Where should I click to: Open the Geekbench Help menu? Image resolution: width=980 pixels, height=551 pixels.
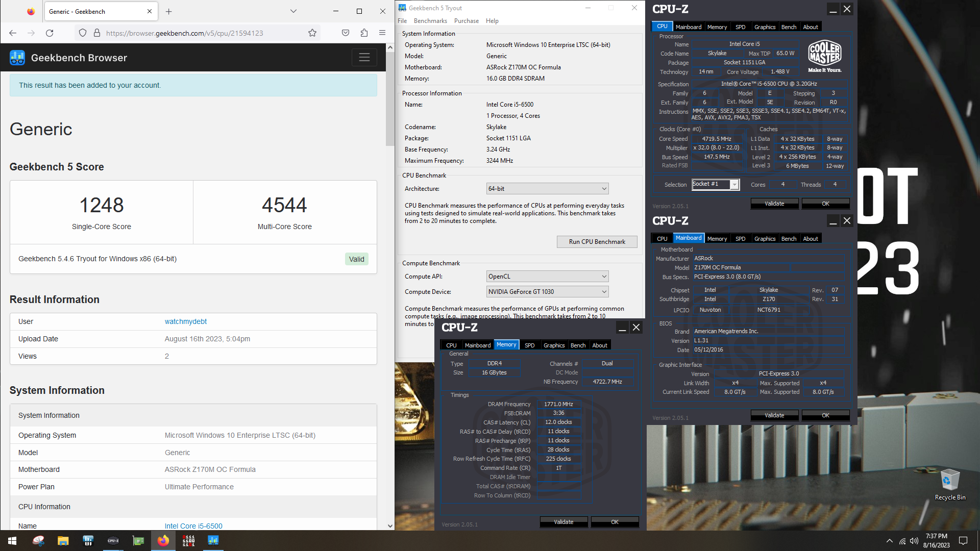(492, 21)
